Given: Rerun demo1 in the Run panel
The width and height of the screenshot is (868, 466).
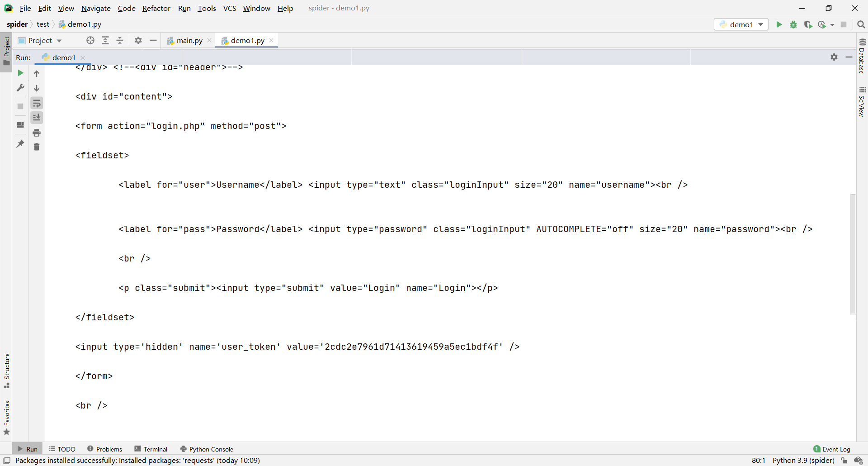Looking at the screenshot, I should click(20, 73).
